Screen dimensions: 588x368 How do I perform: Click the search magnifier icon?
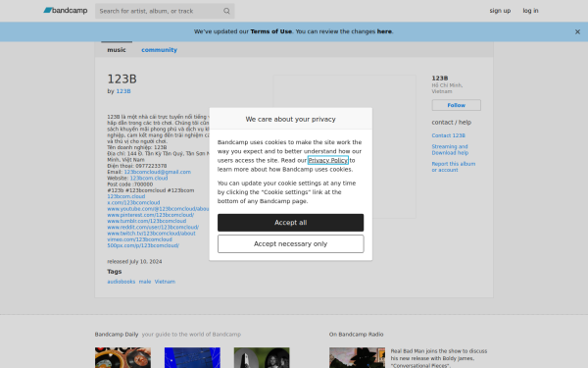pyautogui.click(x=226, y=11)
